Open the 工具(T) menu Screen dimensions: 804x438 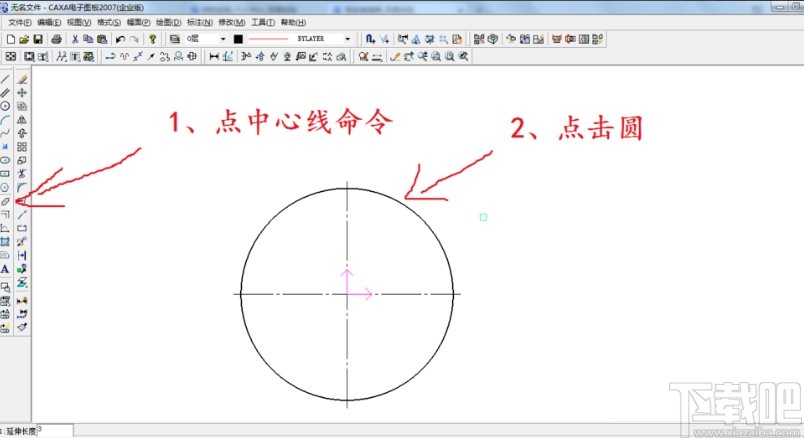tap(263, 23)
